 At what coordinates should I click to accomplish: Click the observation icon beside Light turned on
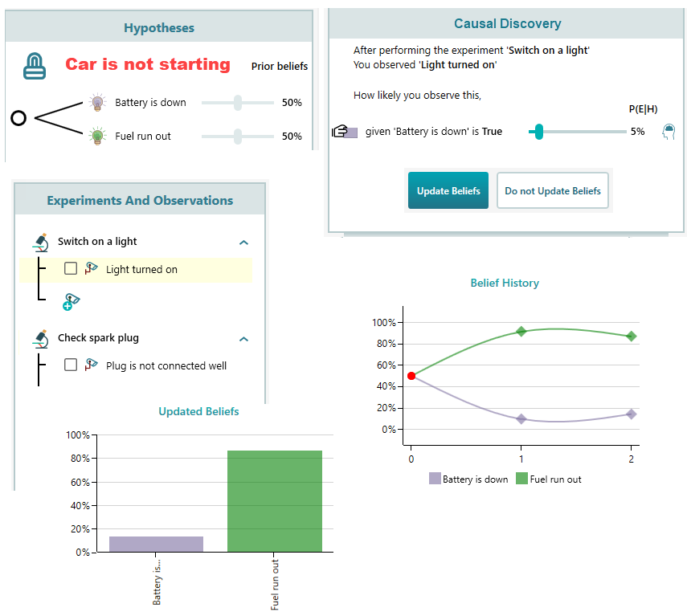tap(92, 269)
